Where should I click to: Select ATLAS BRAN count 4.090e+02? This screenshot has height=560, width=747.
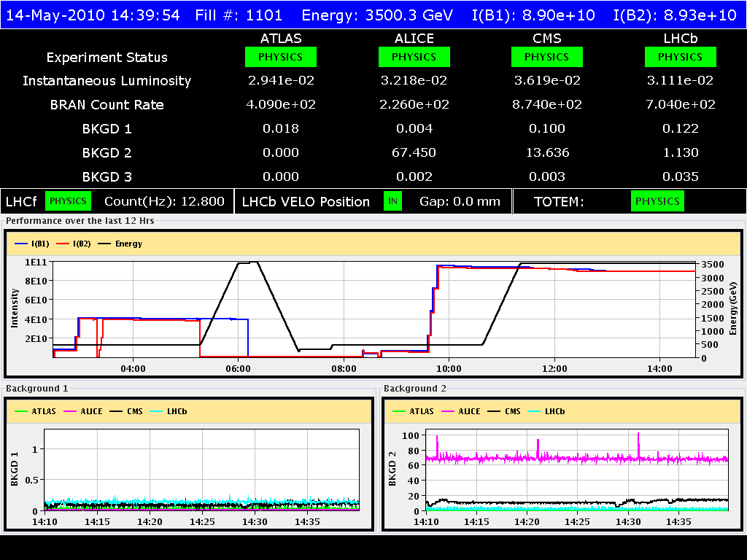pyautogui.click(x=281, y=104)
